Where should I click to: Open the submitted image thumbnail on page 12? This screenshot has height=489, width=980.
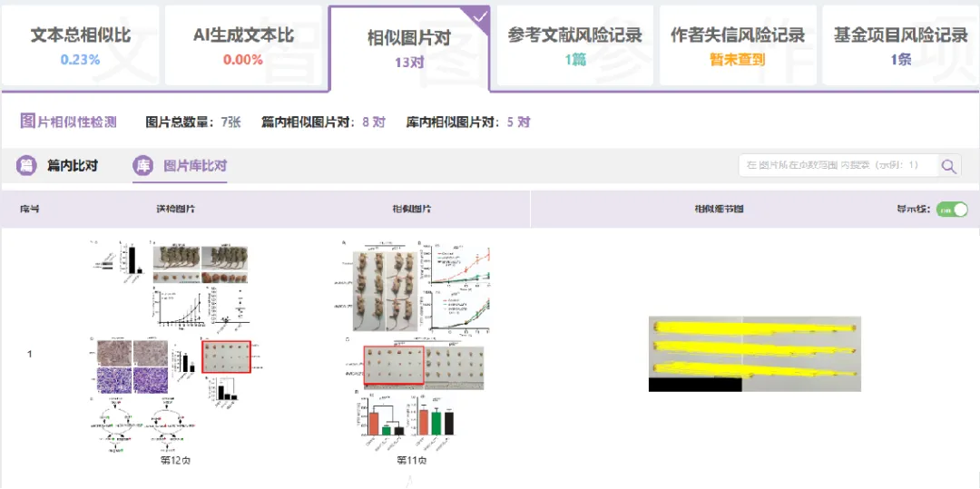coord(173,345)
